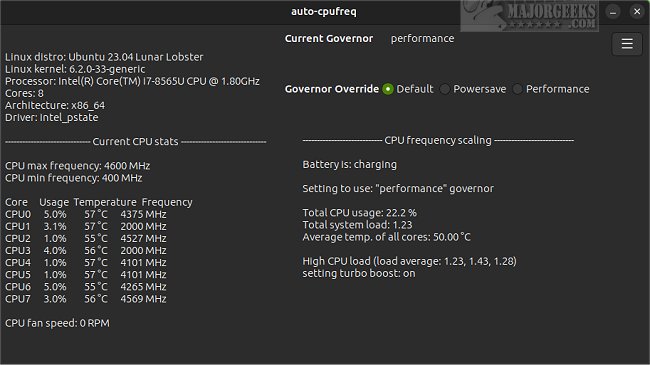
Task: Click the performance governor value
Action: pos(422,39)
